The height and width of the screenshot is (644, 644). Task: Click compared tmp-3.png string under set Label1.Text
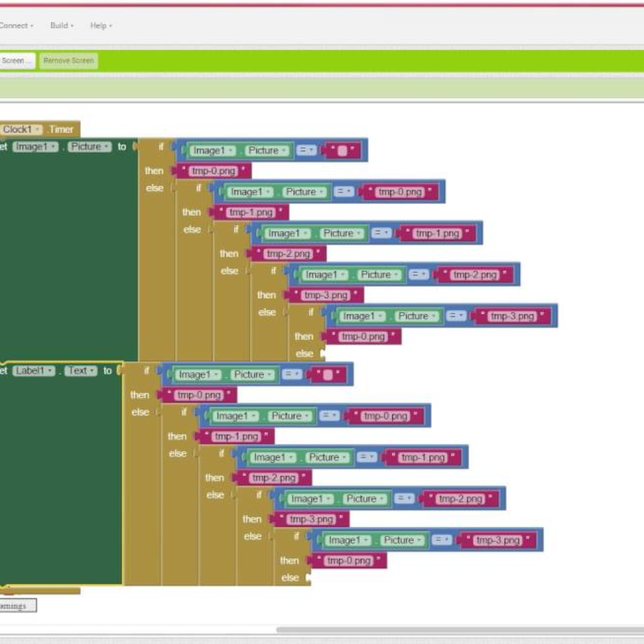498,540
